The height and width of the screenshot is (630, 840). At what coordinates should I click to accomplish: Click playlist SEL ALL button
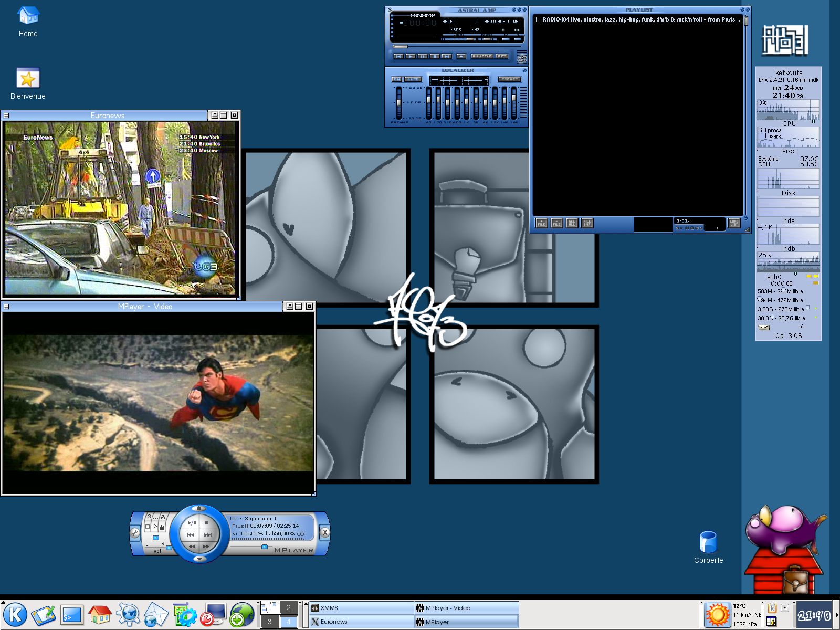click(572, 223)
